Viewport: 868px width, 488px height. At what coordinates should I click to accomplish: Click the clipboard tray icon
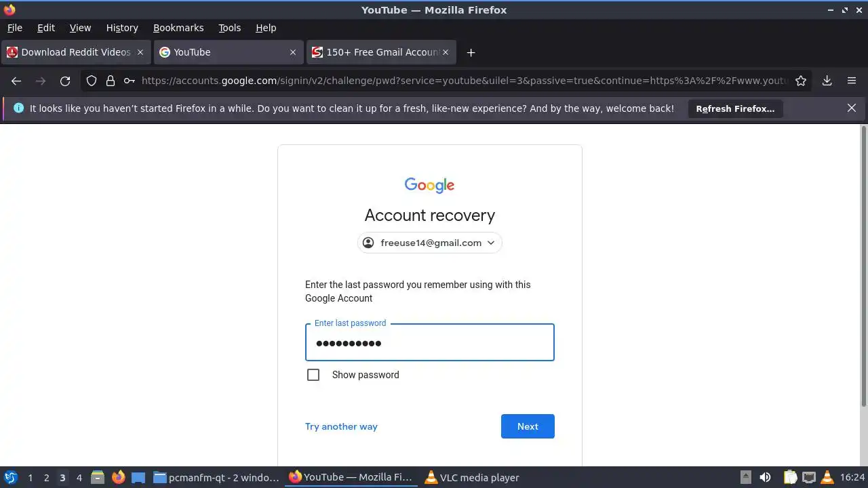pos(790,477)
